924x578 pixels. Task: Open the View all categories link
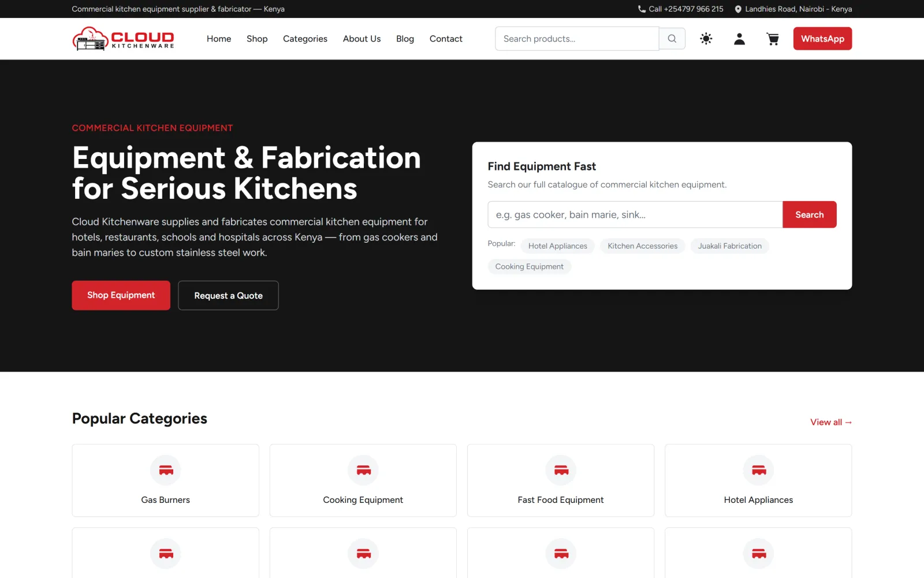(831, 423)
